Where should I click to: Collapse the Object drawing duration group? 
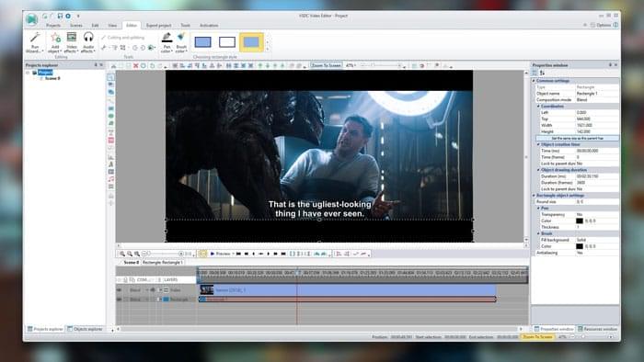[538, 170]
